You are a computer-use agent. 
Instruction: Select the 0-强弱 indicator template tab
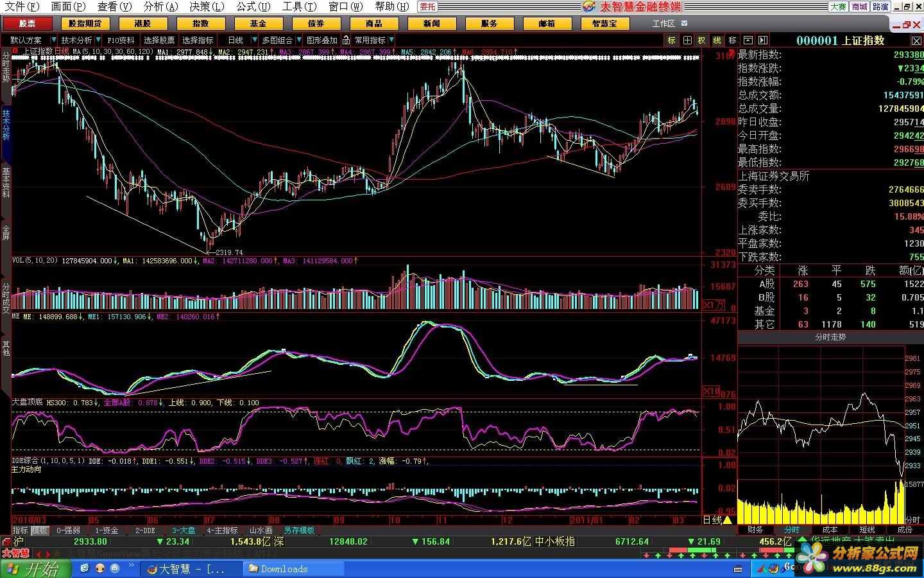(68, 530)
